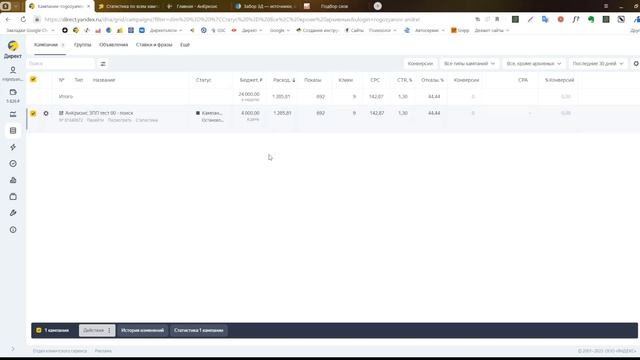Bookmark this page via address bar icon
This screenshot has height=360, width=640.
(x=497, y=19)
